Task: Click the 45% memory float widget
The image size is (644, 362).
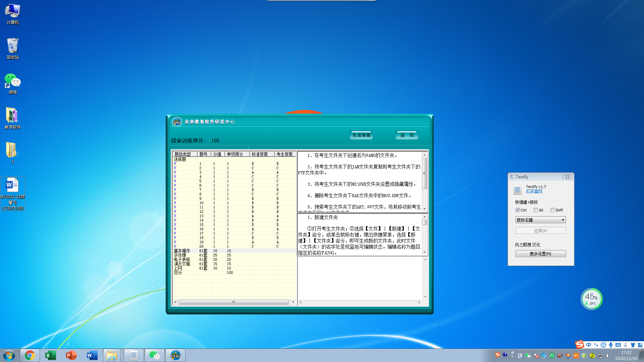Action: tap(592, 299)
